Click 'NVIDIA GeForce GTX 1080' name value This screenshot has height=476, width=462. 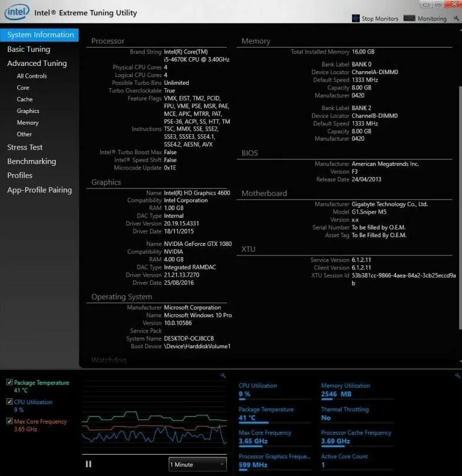197,244
